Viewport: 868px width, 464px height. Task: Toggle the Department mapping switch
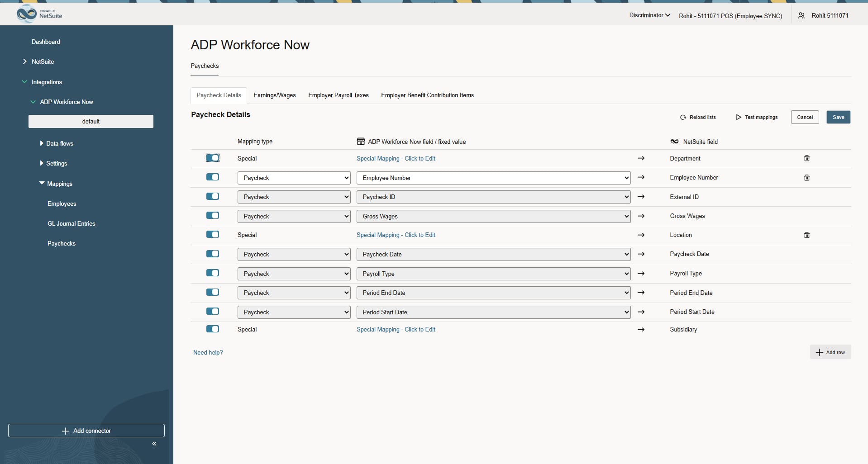213,158
